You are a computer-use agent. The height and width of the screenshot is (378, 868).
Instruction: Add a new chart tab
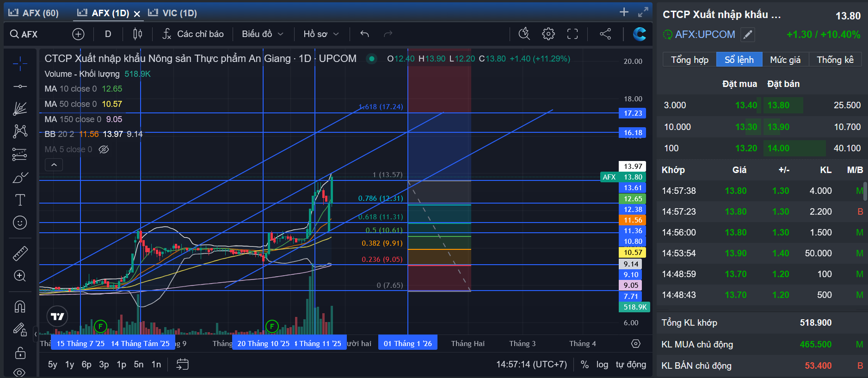tap(624, 12)
